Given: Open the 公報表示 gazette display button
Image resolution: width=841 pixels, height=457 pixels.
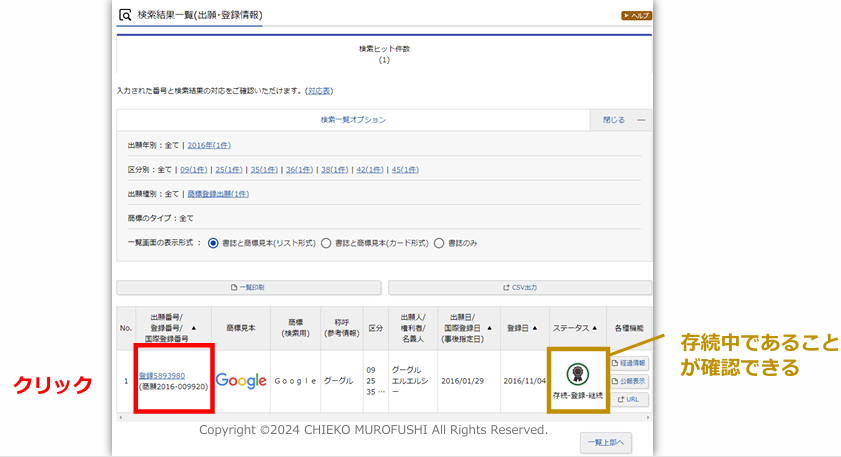Looking at the screenshot, I should 629,380.
